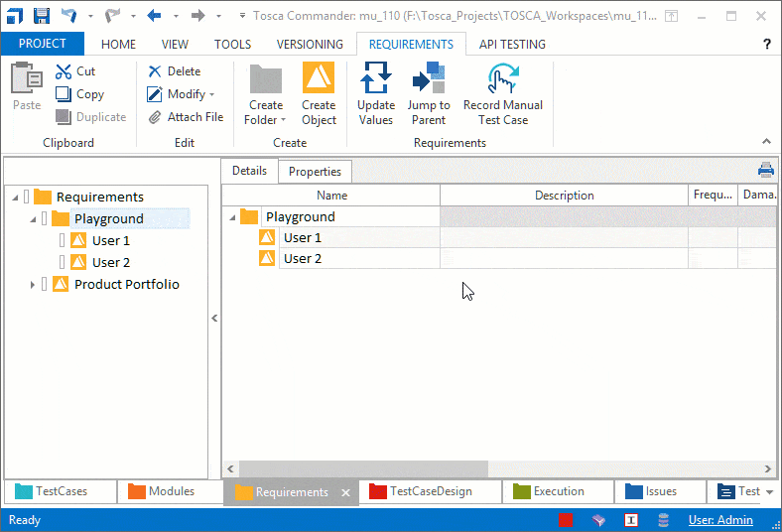This screenshot has height=532, width=782.
Task: Click Update Values
Action: click(376, 94)
